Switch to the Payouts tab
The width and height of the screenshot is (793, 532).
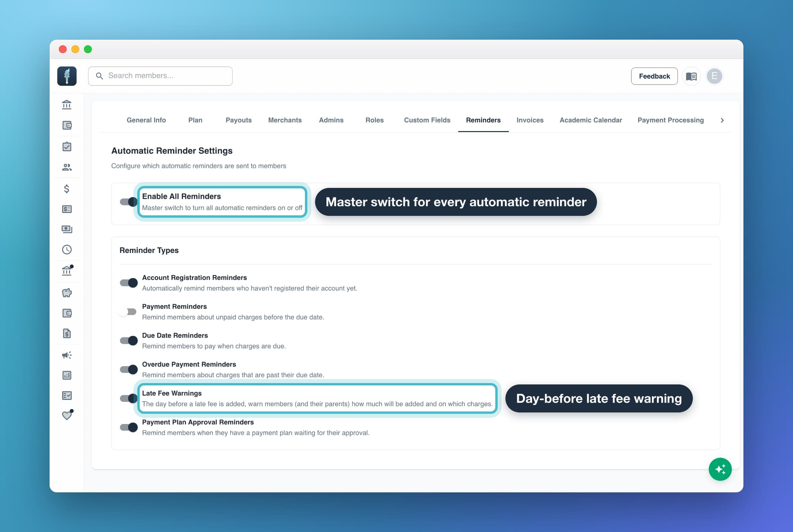pyautogui.click(x=239, y=120)
